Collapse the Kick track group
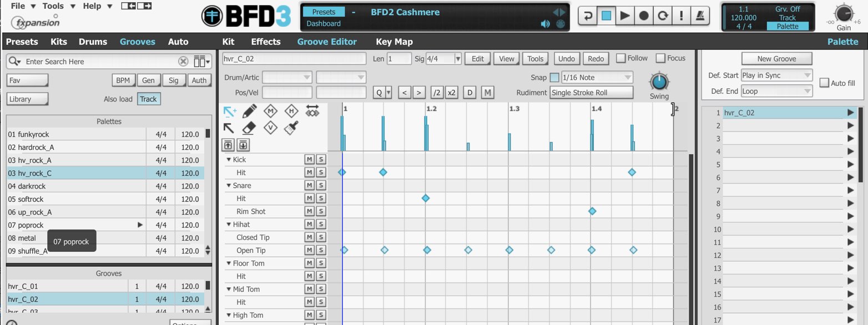 [229, 160]
